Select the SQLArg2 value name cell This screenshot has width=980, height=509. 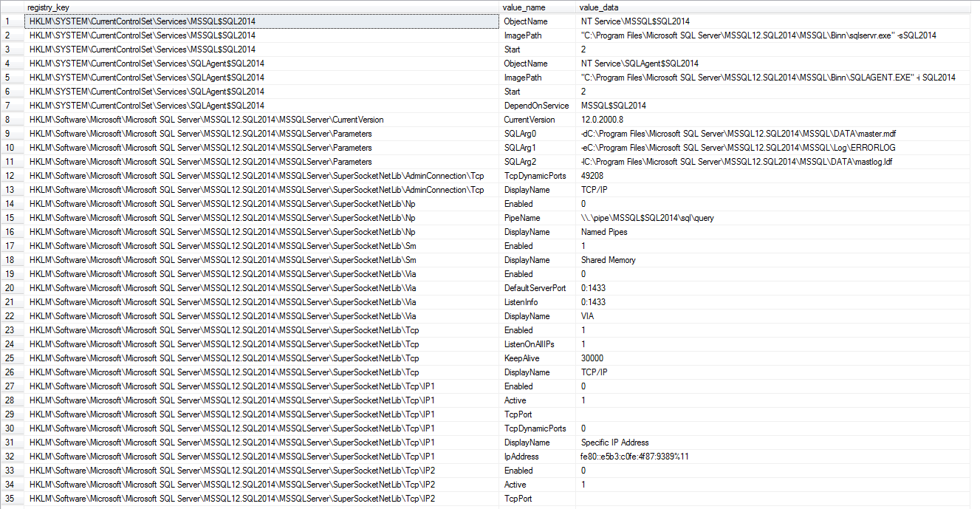tap(538, 162)
